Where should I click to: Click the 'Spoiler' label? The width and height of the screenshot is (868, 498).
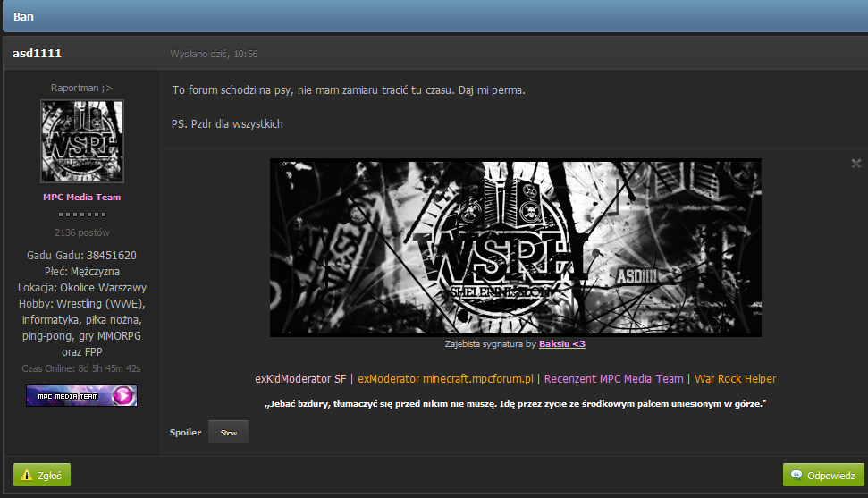click(185, 432)
